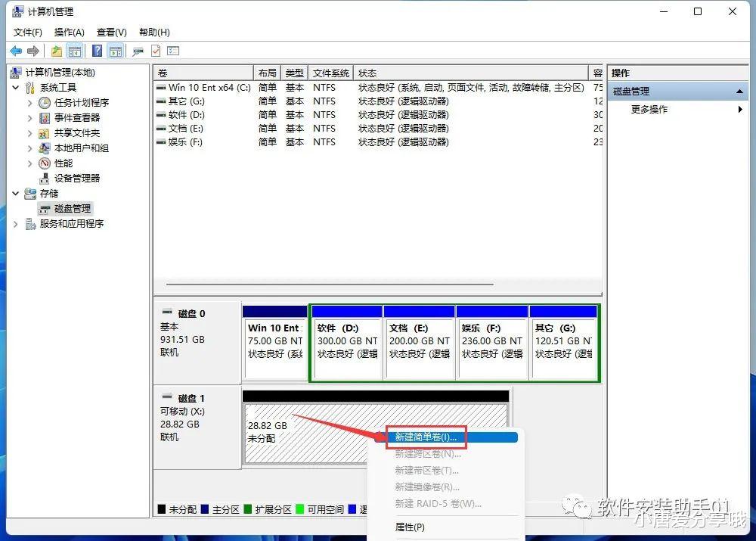The image size is (756, 541).
Task: Collapse the 系统工具 tree node
Action: pos(15,87)
